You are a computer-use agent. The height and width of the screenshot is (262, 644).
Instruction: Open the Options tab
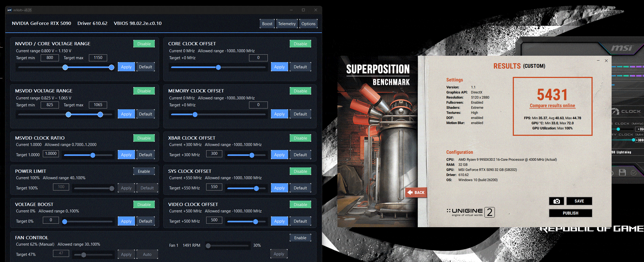point(308,24)
